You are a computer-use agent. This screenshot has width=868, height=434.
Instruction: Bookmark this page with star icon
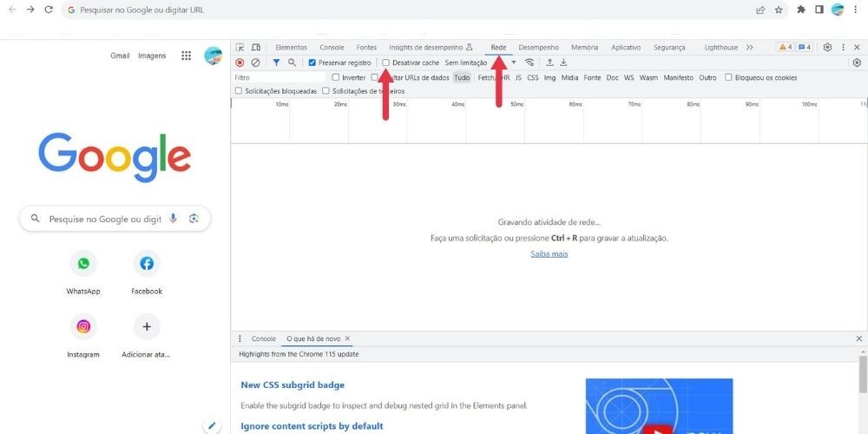[779, 10]
